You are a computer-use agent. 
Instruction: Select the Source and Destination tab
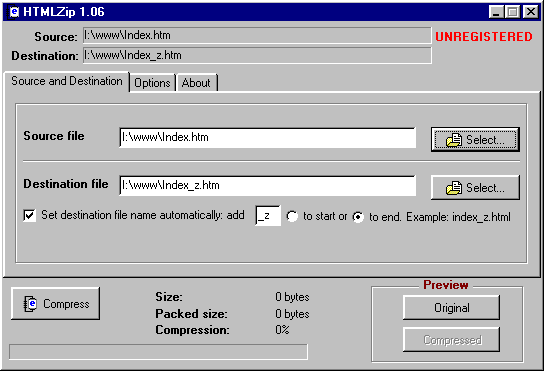(67, 81)
